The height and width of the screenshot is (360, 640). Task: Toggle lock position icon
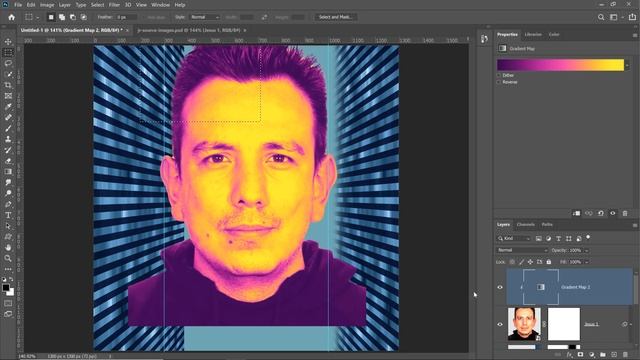click(530, 262)
